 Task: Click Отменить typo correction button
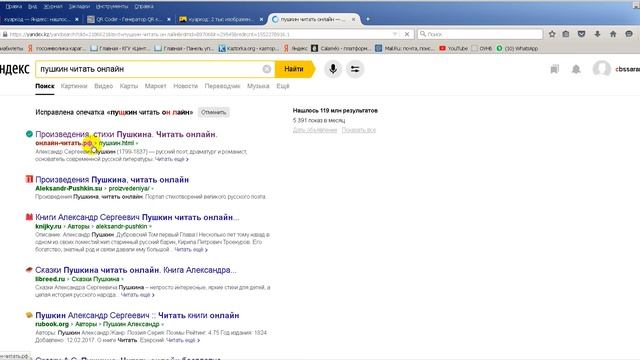point(213,112)
